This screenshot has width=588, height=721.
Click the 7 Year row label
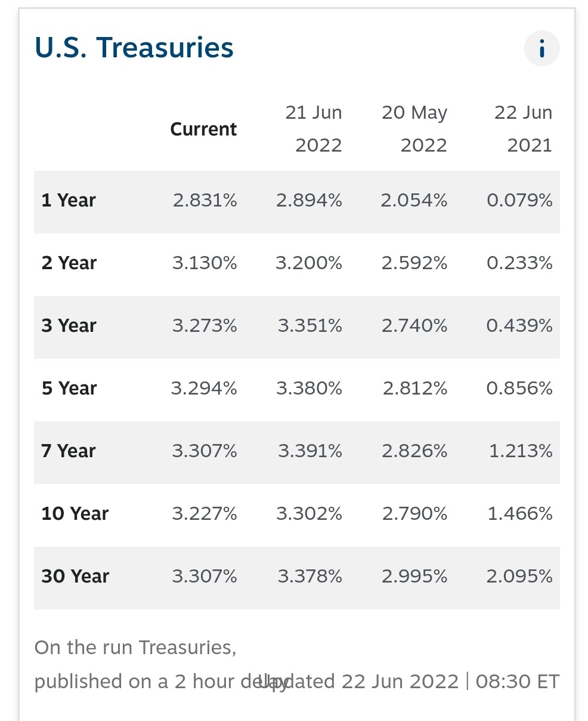[x=69, y=451]
